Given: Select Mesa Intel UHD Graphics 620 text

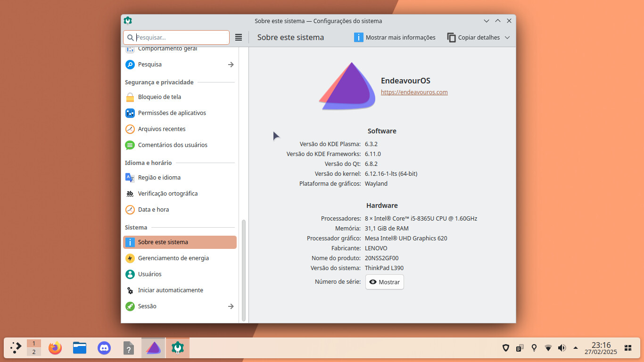Looking at the screenshot, I should pos(406,239).
